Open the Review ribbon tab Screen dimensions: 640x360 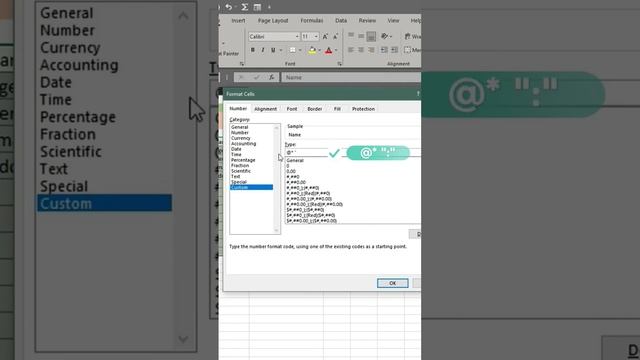[367, 20]
